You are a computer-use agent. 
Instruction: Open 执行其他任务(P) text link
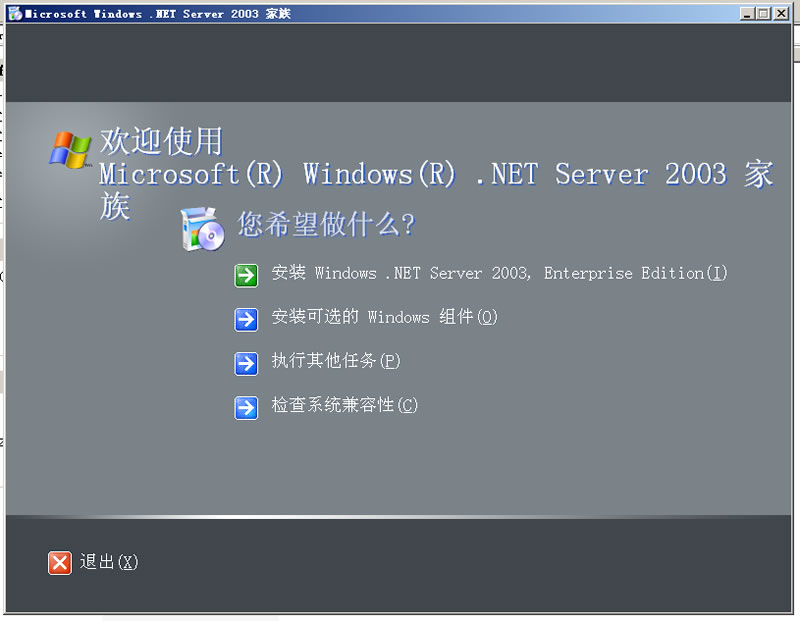(336, 361)
